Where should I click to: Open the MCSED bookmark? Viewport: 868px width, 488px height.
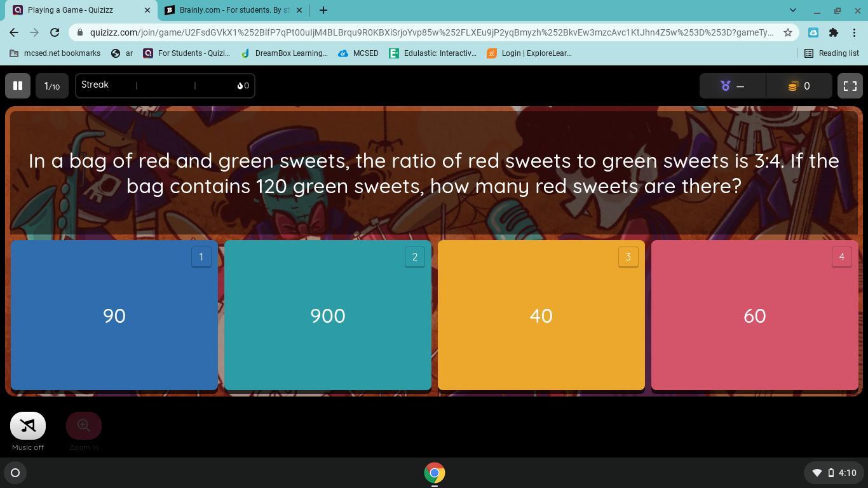point(358,53)
